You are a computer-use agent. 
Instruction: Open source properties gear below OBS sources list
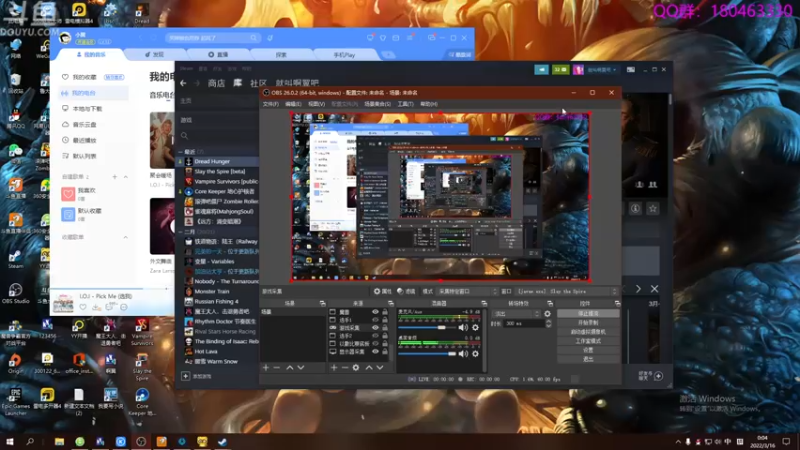356,367
